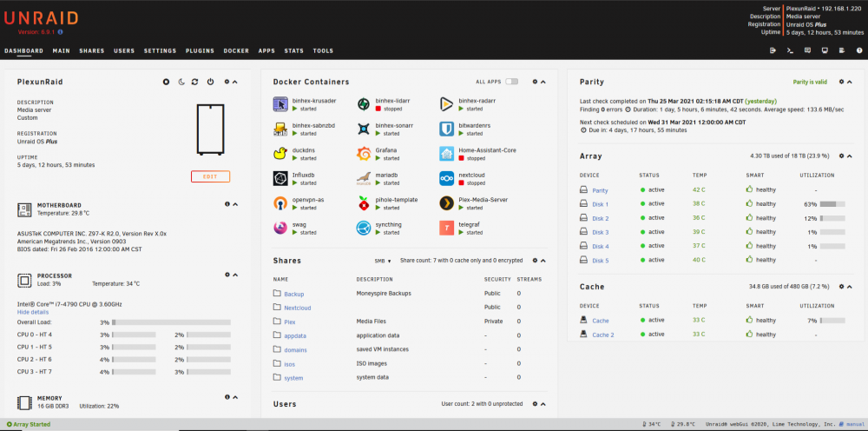Open the Disk 1 link

(600, 204)
